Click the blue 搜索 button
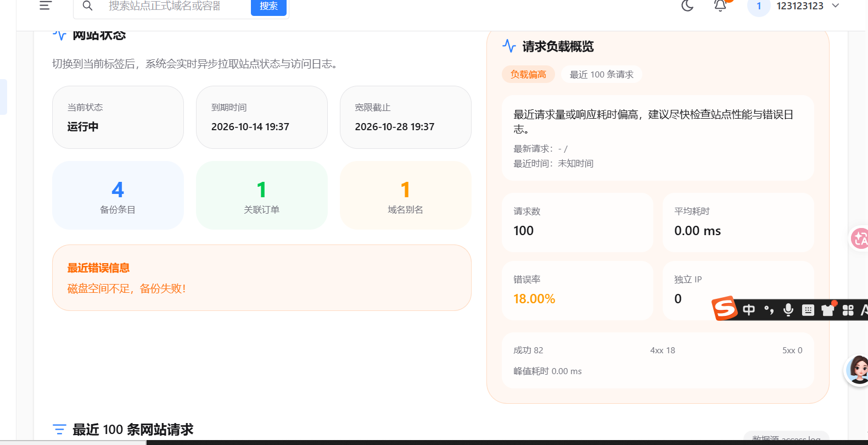The height and width of the screenshot is (445, 868). [268, 7]
